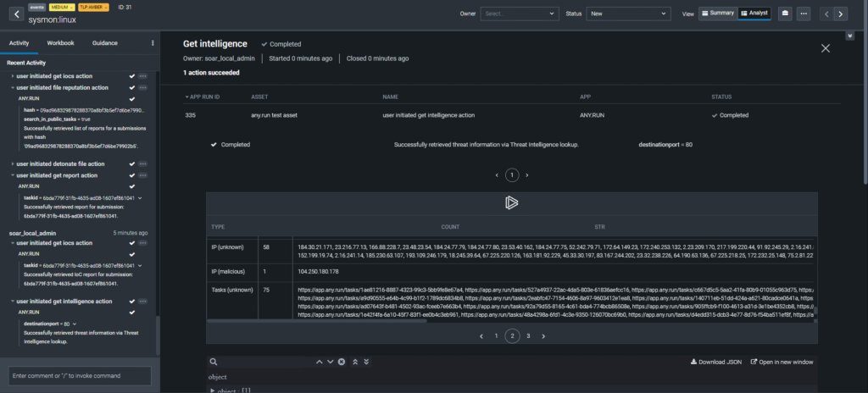
Task: Open the Owner select dropdown
Action: (518, 14)
